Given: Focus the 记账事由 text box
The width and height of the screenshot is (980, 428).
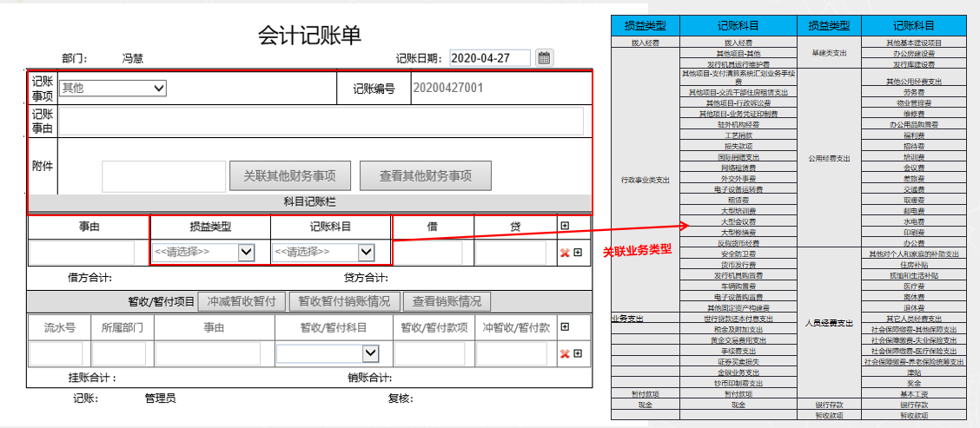Looking at the screenshot, I should [321, 121].
